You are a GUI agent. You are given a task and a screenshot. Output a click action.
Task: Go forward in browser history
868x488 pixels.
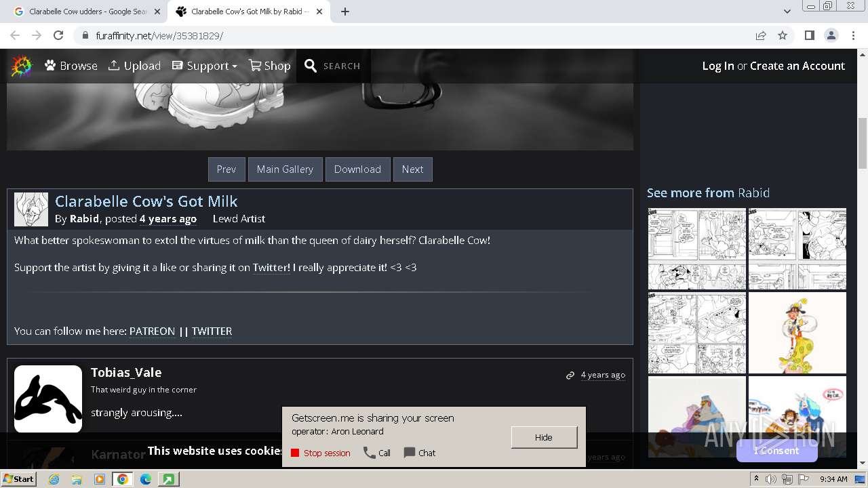pyautogui.click(x=37, y=36)
